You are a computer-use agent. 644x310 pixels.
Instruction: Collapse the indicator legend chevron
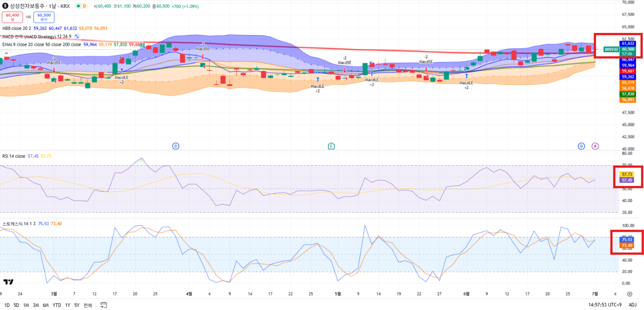tap(7, 53)
